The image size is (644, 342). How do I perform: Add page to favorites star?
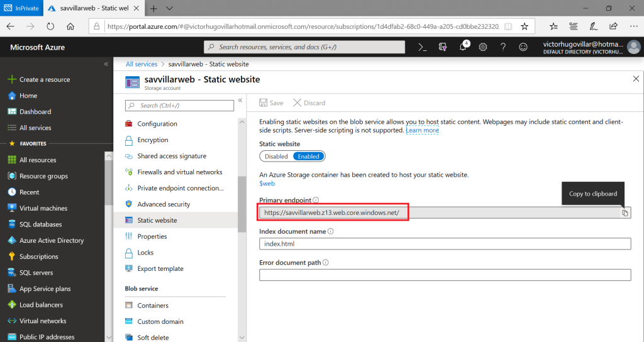tap(525, 26)
